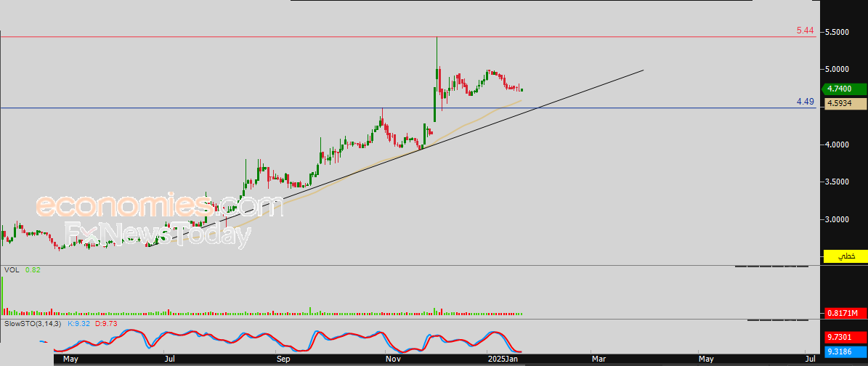The height and width of the screenshot is (366, 868).
Task: Click the yellow خطي scale label
Action: [845, 256]
